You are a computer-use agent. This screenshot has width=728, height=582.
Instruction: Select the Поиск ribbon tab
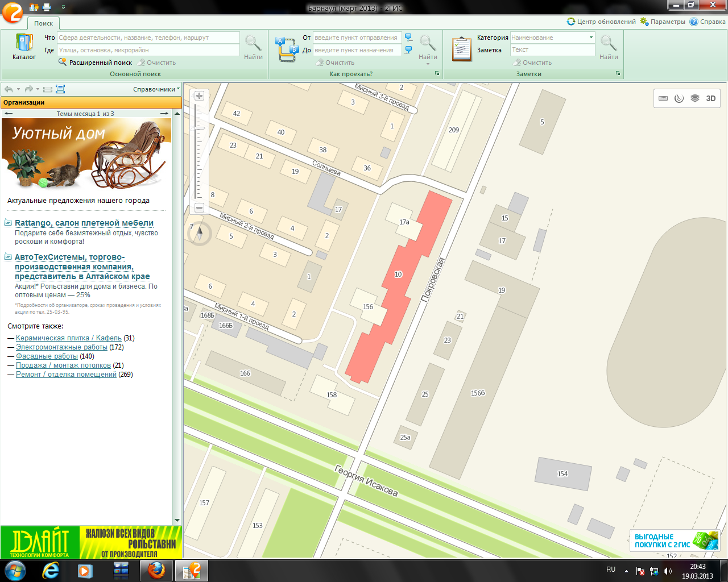43,23
